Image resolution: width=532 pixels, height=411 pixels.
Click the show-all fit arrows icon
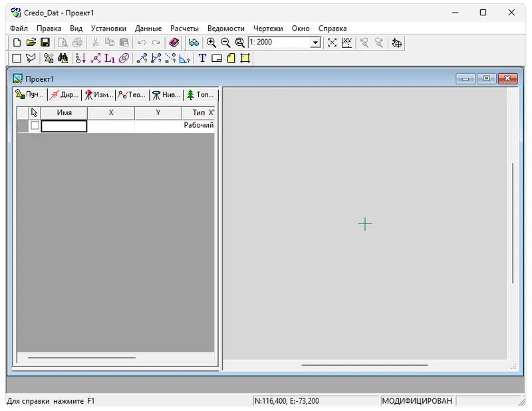point(332,43)
